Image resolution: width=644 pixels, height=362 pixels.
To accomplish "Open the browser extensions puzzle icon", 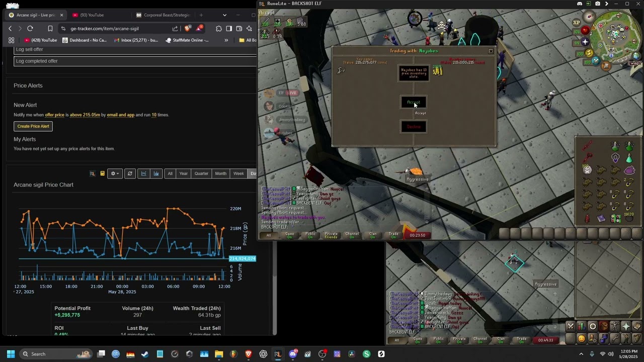I will click(219, 29).
